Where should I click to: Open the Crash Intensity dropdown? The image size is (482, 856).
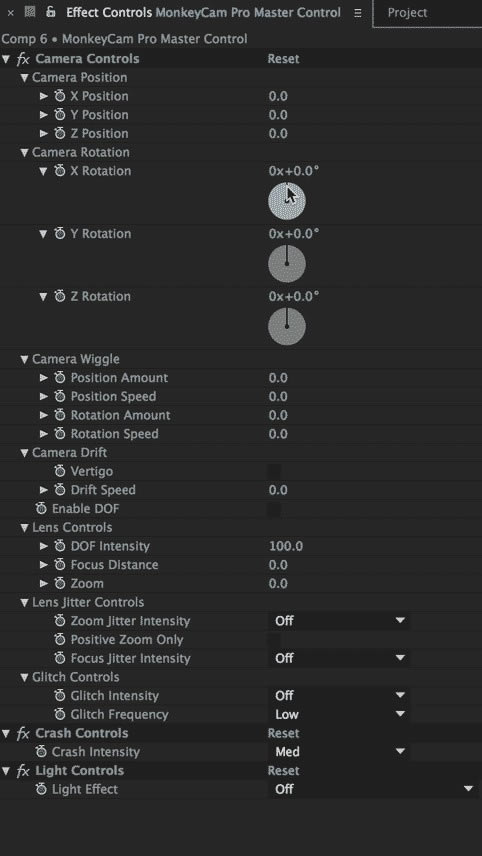(x=340, y=752)
